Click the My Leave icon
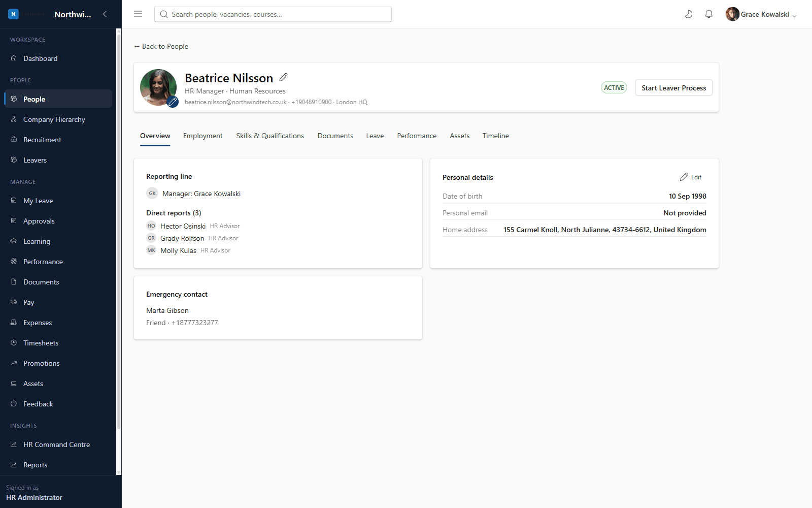The width and height of the screenshot is (812, 508). pos(14,200)
